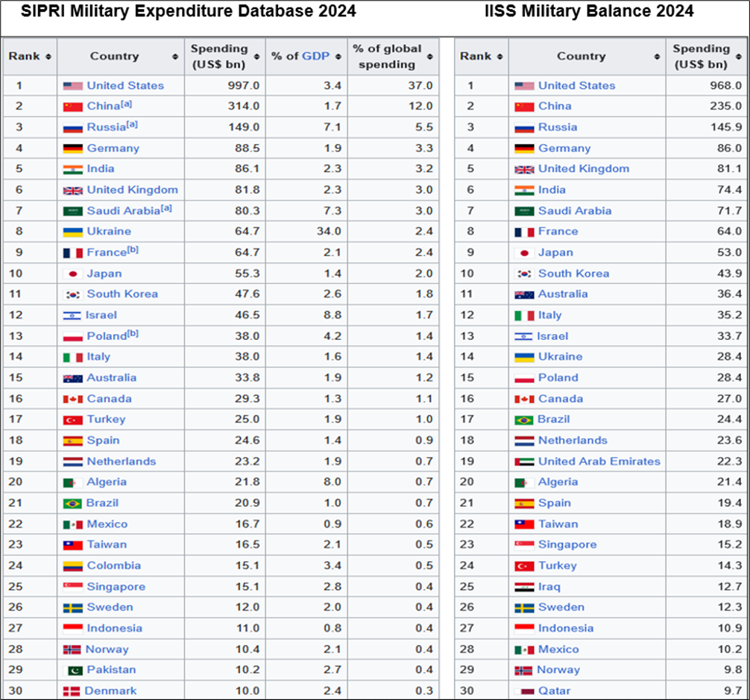Image resolution: width=750 pixels, height=700 pixels.
Task: Open Mexico link in IISS table
Action: click(x=558, y=649)
